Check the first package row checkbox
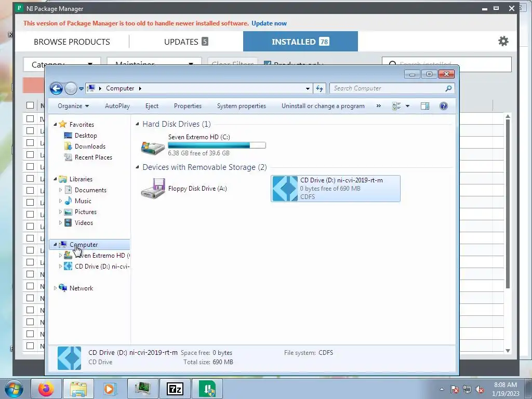 (30, 119)
